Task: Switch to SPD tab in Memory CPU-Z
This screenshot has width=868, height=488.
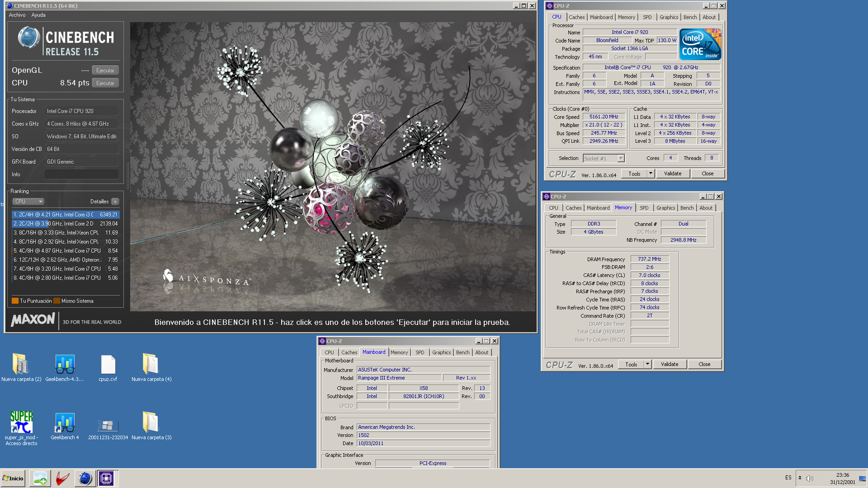Action: (x=644, y=208)
